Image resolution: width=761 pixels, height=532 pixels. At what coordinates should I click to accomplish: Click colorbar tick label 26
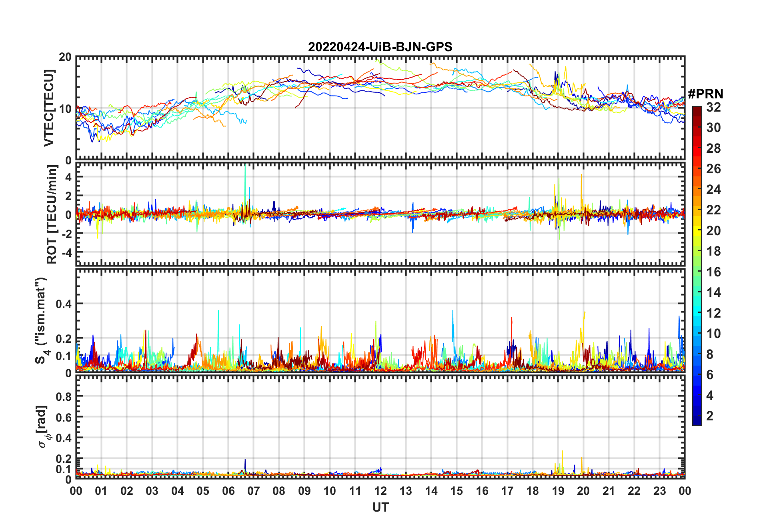[x=713, y=169]
